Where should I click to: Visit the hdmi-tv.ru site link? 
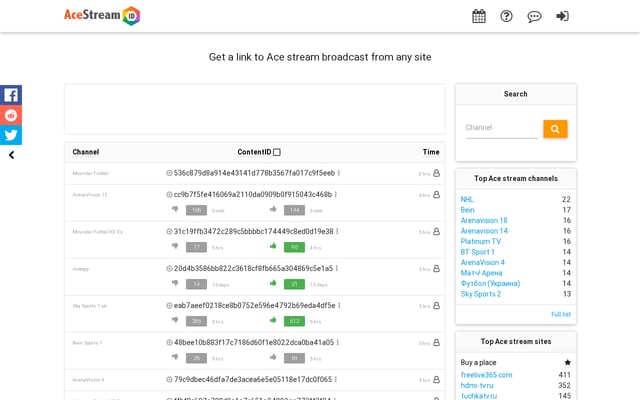coord(477,386)
